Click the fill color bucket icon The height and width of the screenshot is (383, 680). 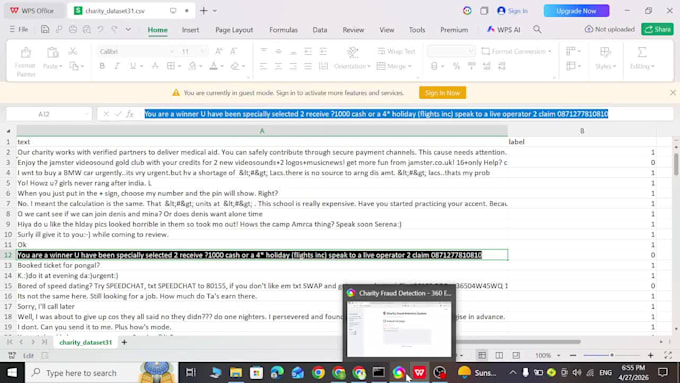click(192, 66)
